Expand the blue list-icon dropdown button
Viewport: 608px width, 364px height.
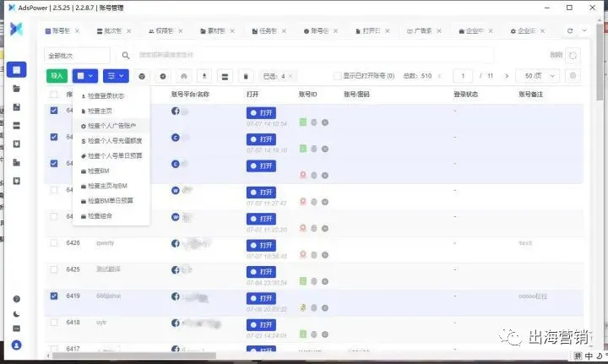[116, 76]
